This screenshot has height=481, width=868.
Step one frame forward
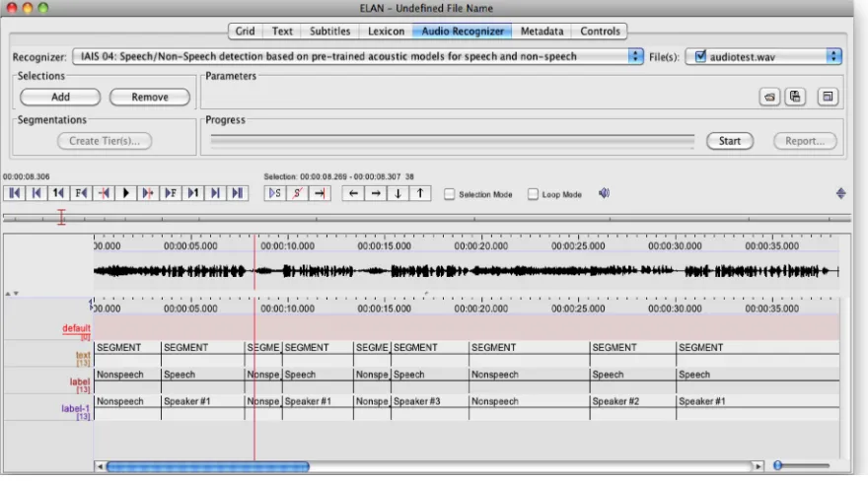[171, 193]
